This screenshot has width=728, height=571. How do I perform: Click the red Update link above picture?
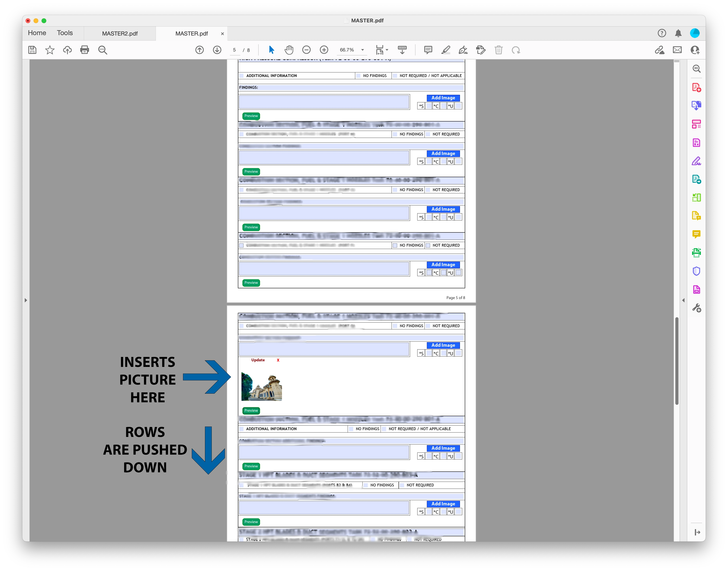pos(258,360)
